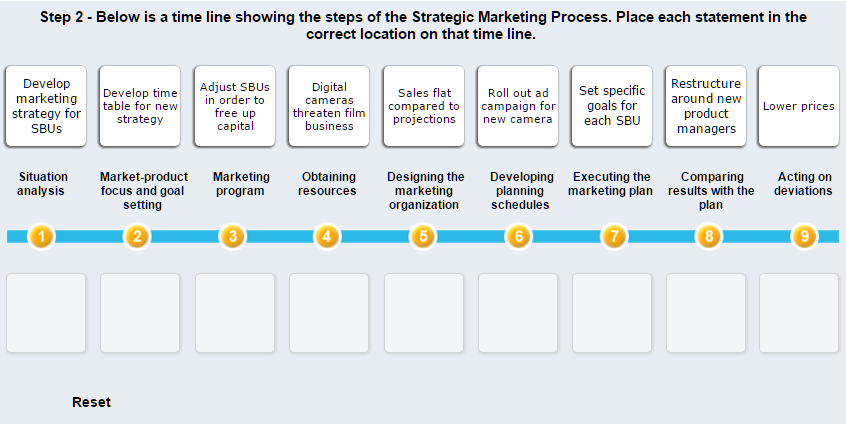The width and height of the screenshot is (846, 424).
Task: Click empty drop box under marker 6
Action: point(517,313)
